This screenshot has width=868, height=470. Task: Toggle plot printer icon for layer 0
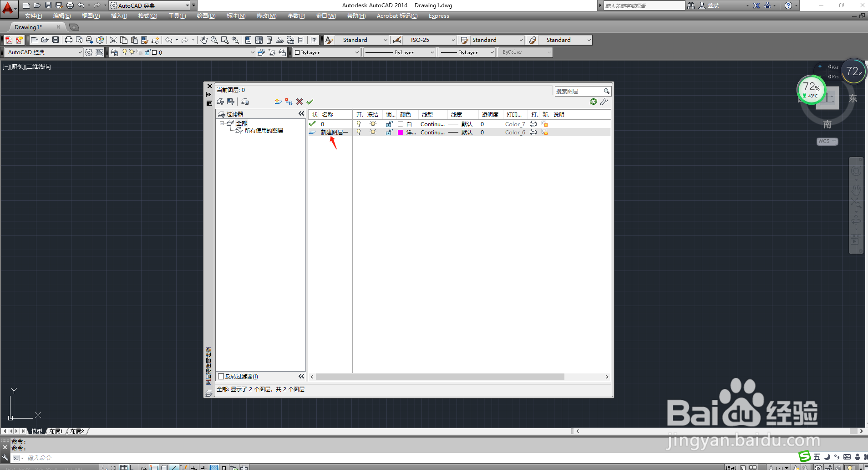pyautogui.click(x=533, y=124)
